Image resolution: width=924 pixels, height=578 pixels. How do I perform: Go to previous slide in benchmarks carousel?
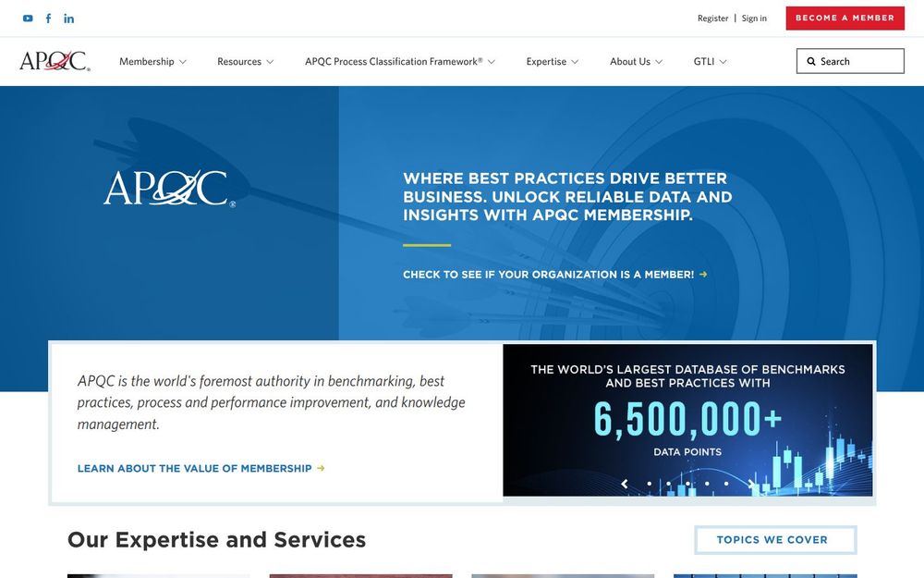pyautogui.click(x=625, y=484)
